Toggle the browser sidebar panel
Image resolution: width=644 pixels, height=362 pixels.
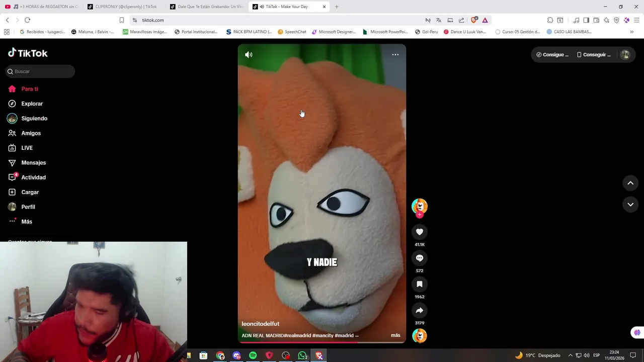coord(586,20)
